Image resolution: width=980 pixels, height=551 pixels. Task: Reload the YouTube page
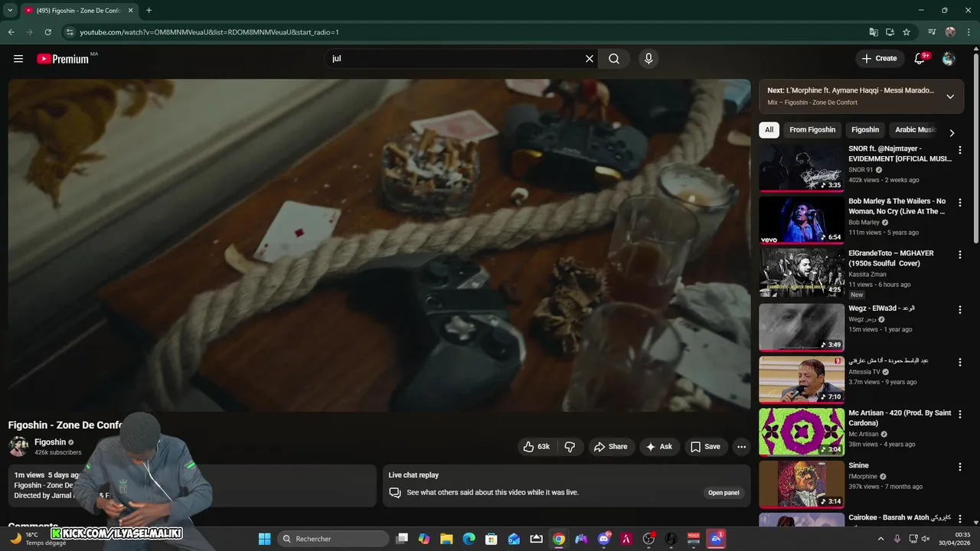coord(47,32)
